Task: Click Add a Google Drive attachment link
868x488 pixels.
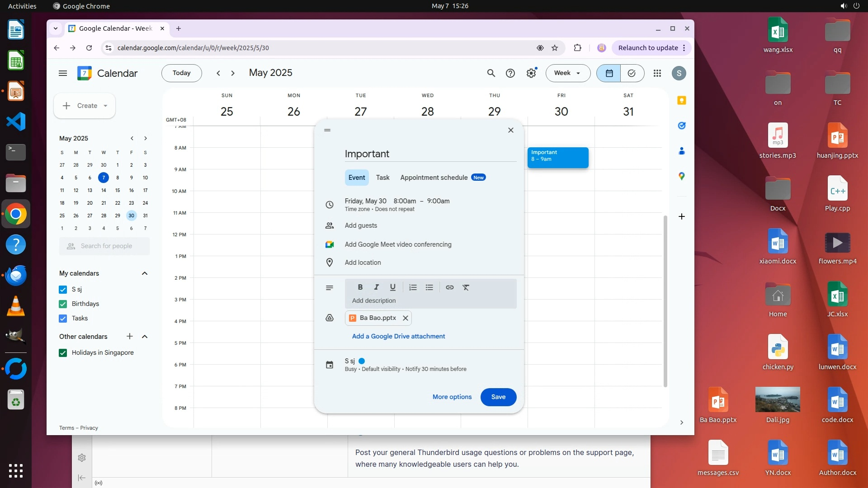Action: [x=398, y=337]
